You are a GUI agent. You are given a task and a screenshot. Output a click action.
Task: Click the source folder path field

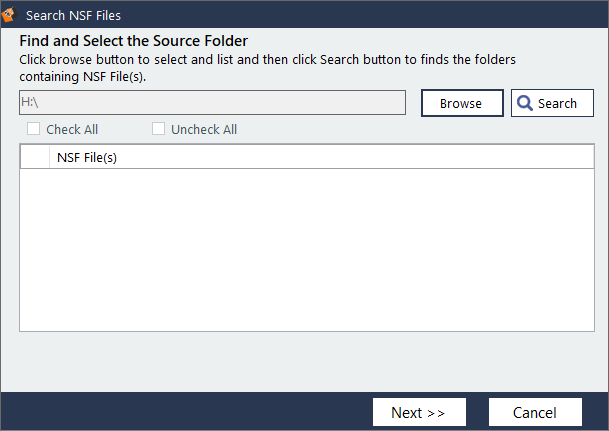click(x=212, y=103)
